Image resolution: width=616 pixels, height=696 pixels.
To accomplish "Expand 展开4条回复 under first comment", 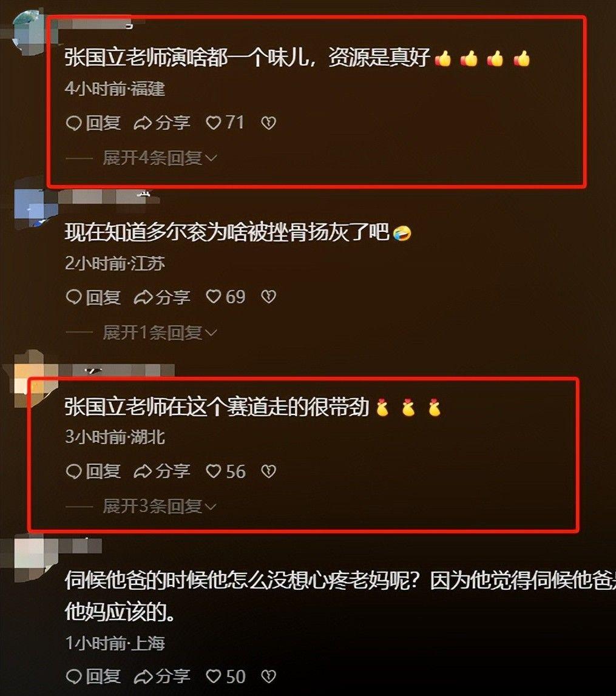I will click(x=160, y=158).
